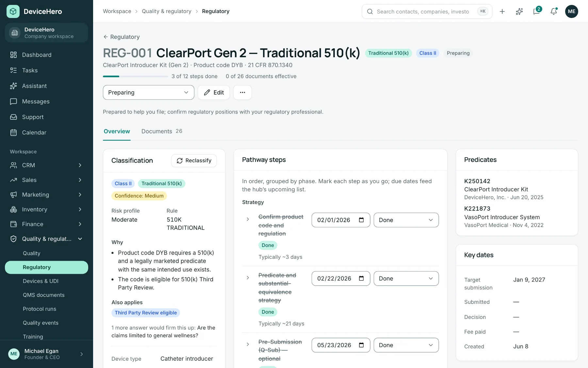Open QMS documents in sidebar
Image resolution: width=588 pixels, height=368 pixels.
(x=46, y=295)
